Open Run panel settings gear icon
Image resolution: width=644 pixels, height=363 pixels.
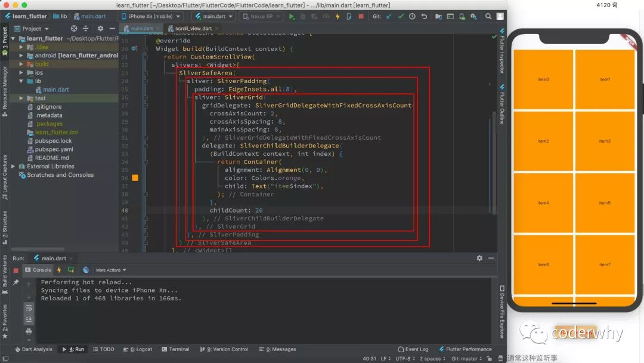pos(479,258)
